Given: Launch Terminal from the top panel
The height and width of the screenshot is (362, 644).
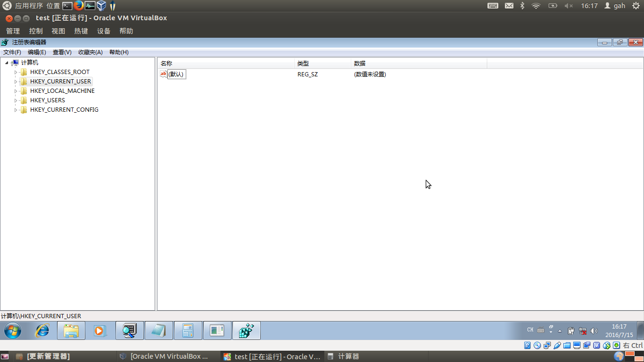Looking at the screenshot, I should pos(67,6).
